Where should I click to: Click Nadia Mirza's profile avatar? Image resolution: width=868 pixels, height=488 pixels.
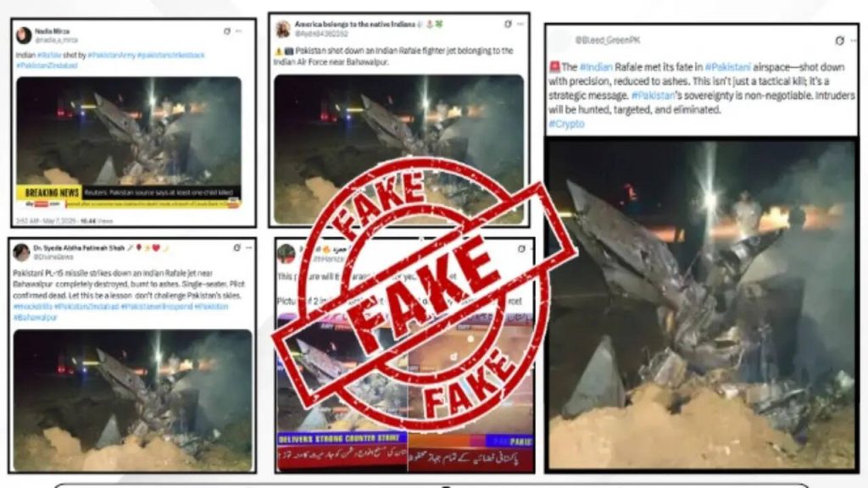pos(24,36)
